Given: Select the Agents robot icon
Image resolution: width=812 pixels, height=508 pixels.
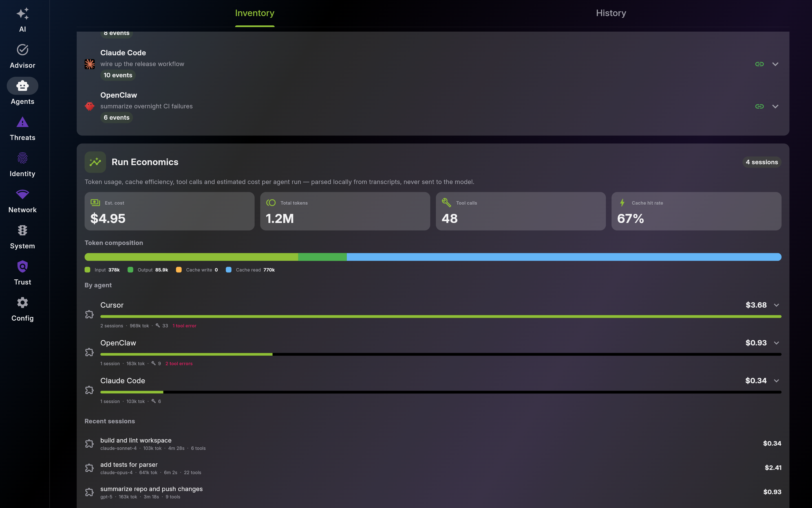Looking at the screenshot, I should [23, 86].
